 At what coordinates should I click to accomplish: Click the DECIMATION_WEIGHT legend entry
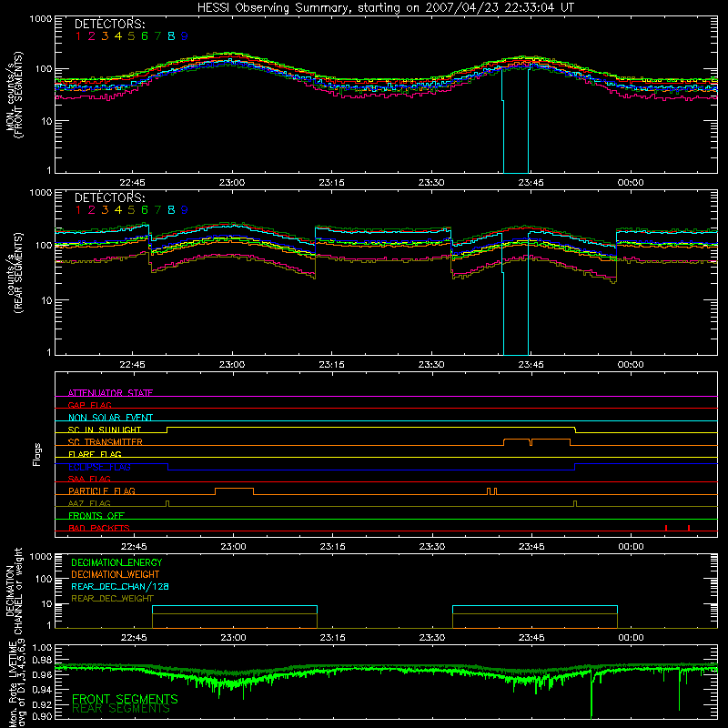coord(116,574)
